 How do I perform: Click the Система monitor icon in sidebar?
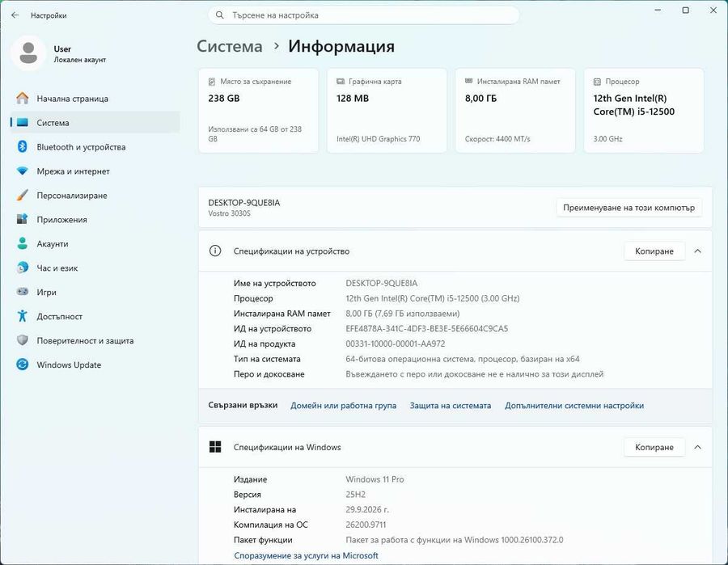coord(23,123)
